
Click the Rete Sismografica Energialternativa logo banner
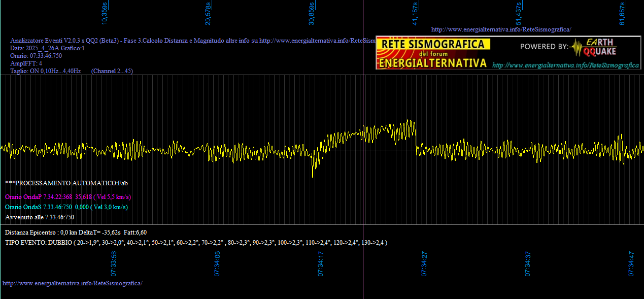(x=508, y=53)
